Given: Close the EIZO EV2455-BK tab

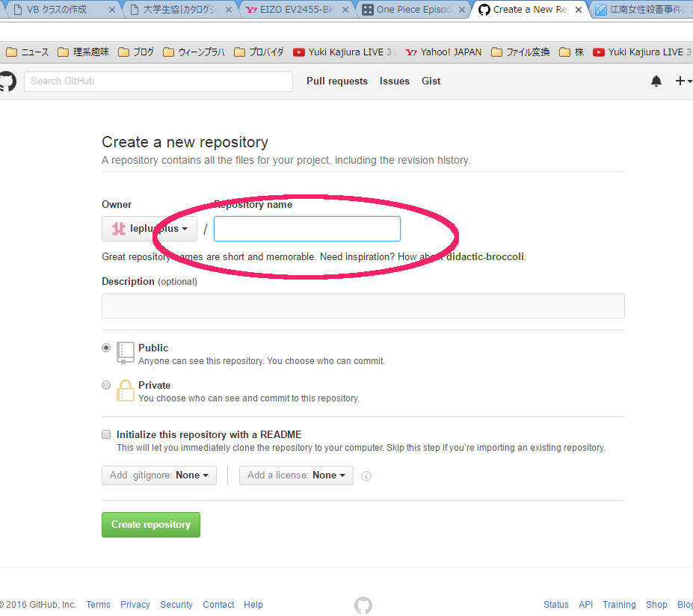Looking at the screenshot, I should coord(345,10).
